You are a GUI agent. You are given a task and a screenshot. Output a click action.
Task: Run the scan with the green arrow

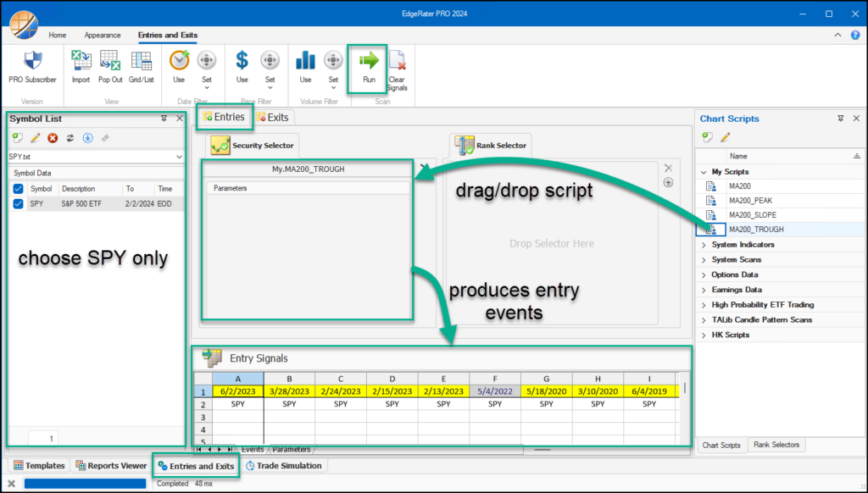pos(369,61)
